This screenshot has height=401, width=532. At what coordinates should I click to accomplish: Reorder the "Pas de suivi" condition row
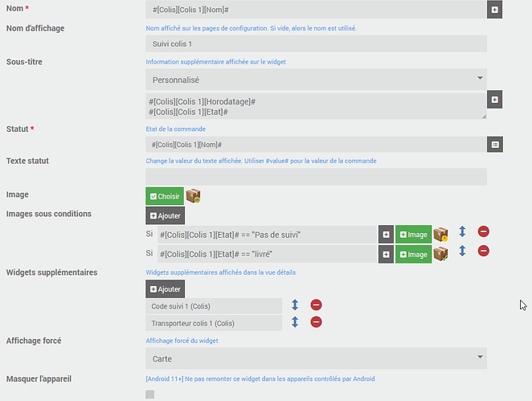coord(463,232)
